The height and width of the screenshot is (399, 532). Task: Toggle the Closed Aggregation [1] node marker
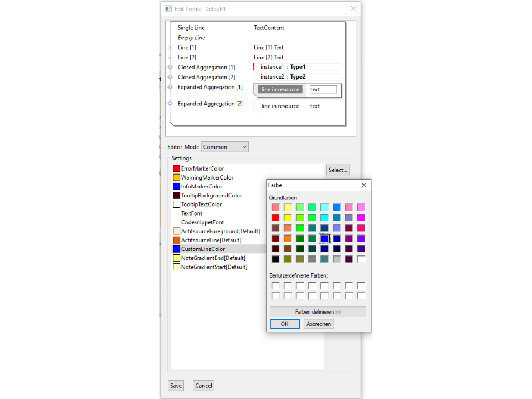pos(170,67)
